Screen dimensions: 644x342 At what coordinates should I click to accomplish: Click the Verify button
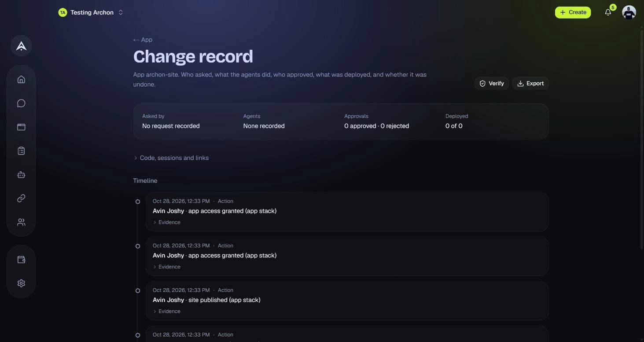pos(491,84)
